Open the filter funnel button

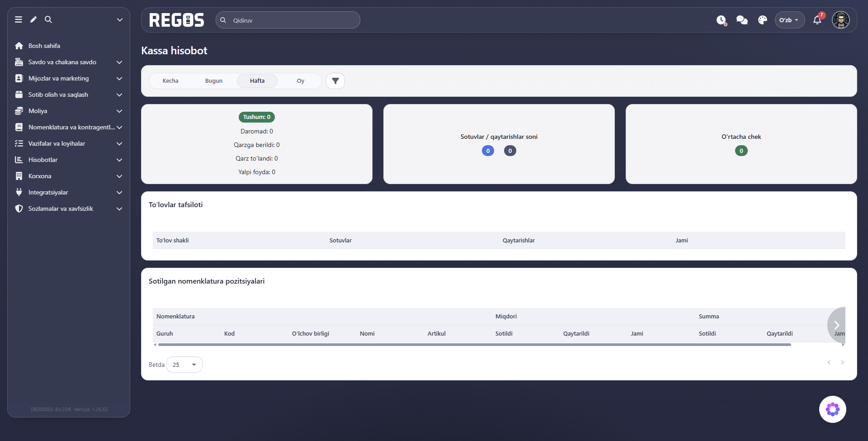coord(335,81)
